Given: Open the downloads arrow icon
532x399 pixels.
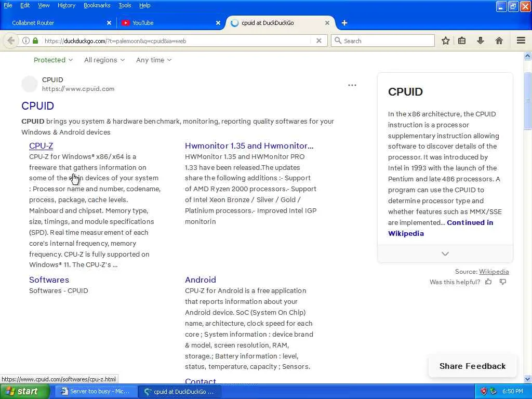Looking at the screenshot, I should [x=481, y=41].
